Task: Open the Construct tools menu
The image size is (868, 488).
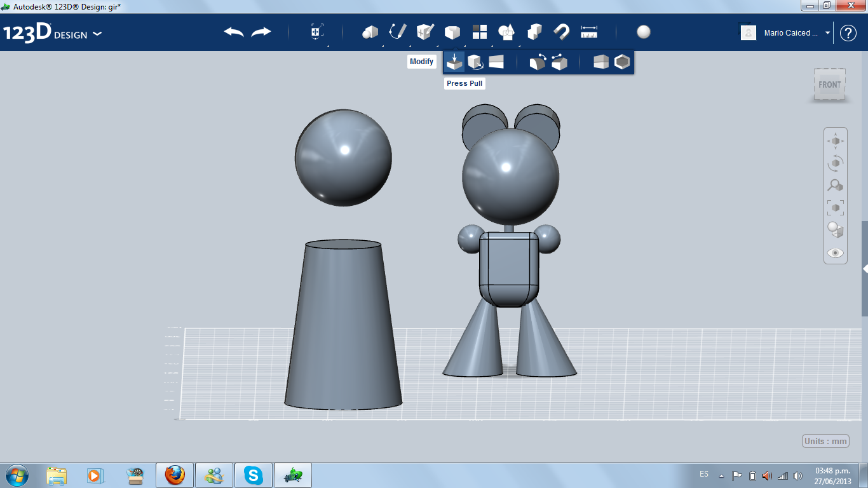Action: coord(425,32)
